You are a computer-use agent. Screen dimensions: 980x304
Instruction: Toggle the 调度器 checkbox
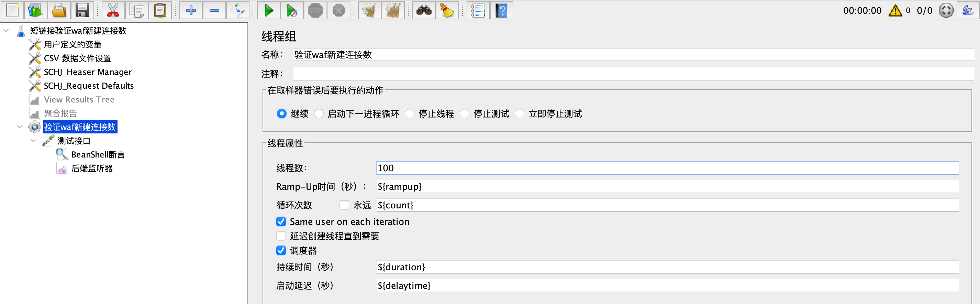click(x=281, y=250)
